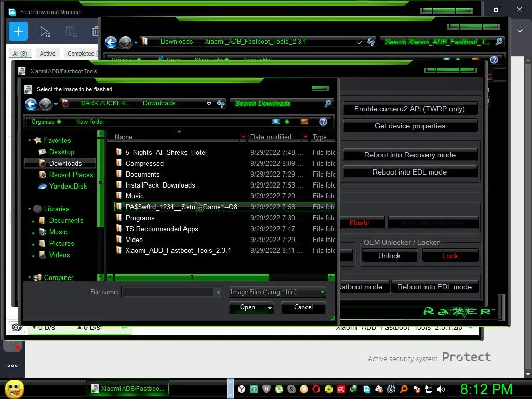Click the smiley Start button

click(14, 389)
